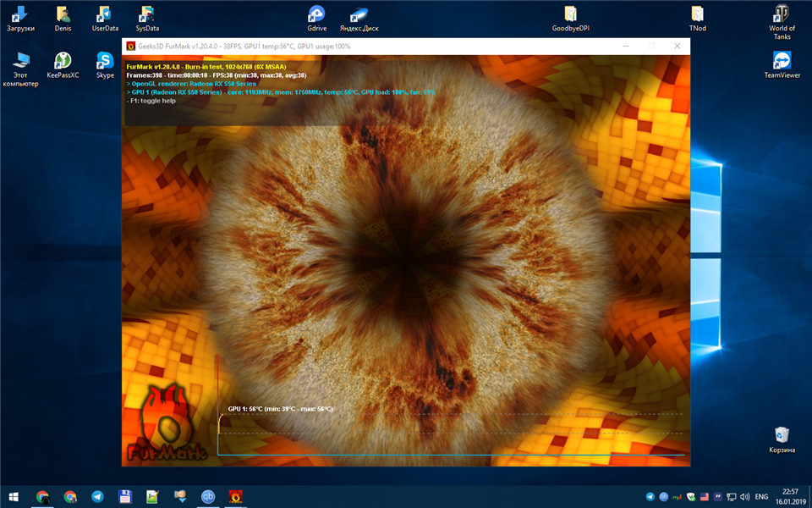Click the green-orange 'myd' tray icon
The width and height of the screenshot is (812, 508).
(677, 497)
